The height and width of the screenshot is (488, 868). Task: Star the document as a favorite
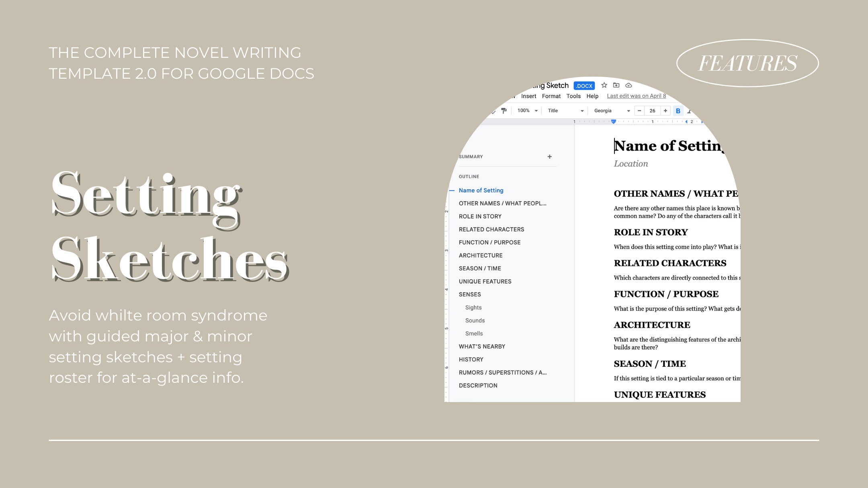point(604,86)
